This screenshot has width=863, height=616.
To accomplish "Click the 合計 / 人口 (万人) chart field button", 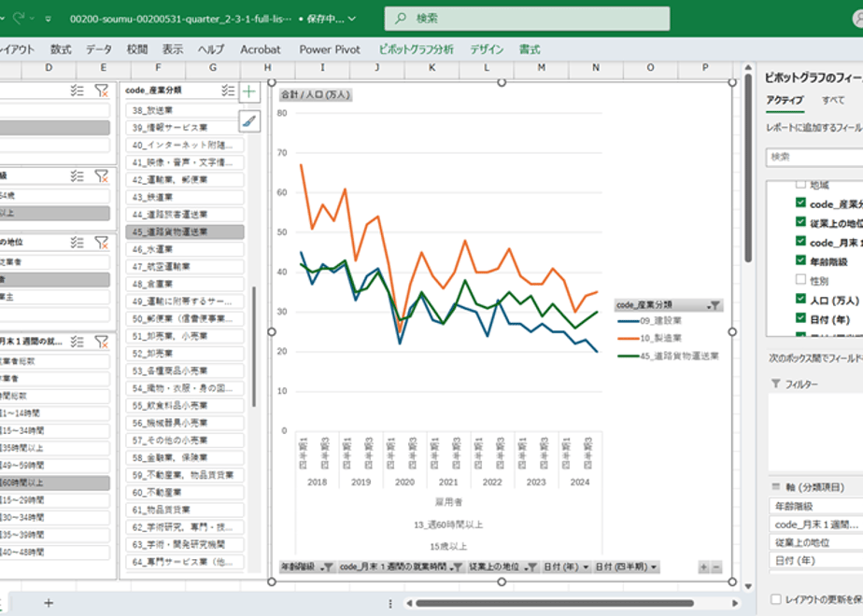I will 316,94.
